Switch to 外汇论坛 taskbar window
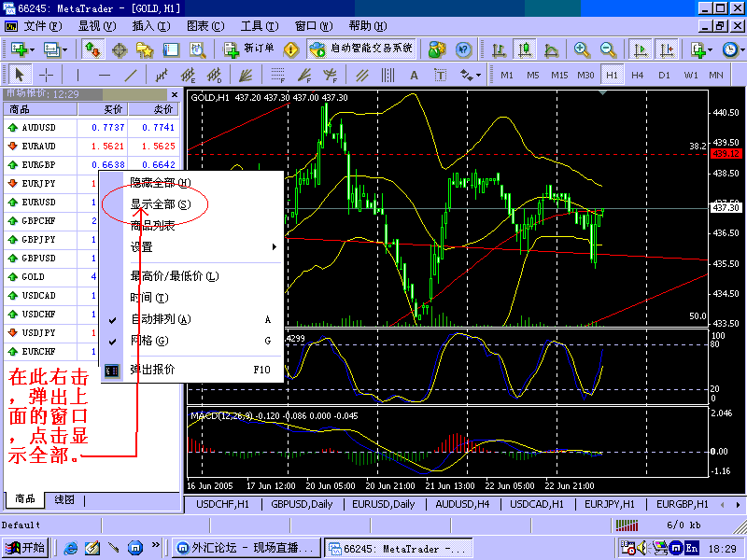 [x=245, y=548]
